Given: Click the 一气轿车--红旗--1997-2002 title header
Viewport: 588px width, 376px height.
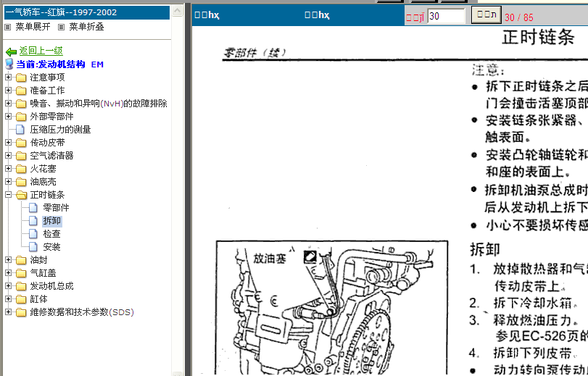Looking at the screenshot, I should click(x=86, y=12).
